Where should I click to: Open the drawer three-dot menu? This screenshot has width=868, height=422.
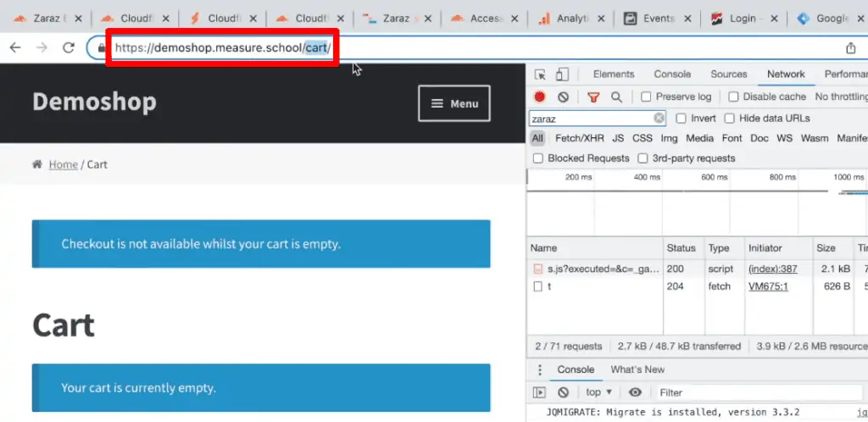(539, 370)
